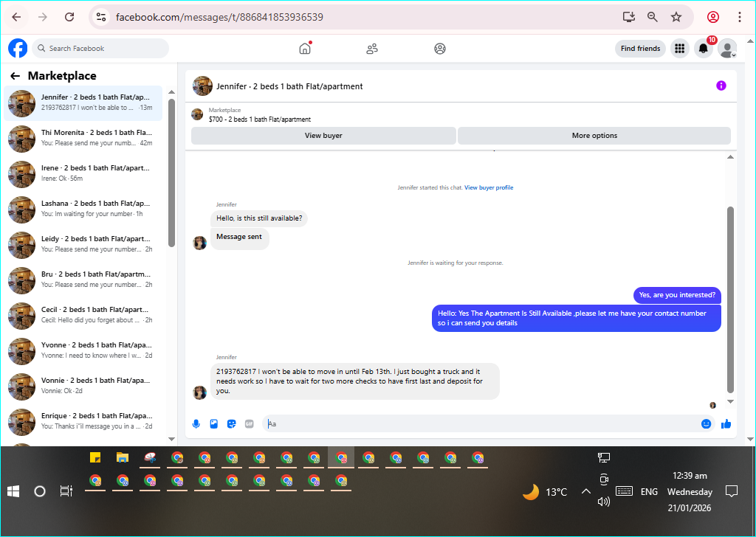
Task: Open Enrique conversation
Action: tap(83, 422)
